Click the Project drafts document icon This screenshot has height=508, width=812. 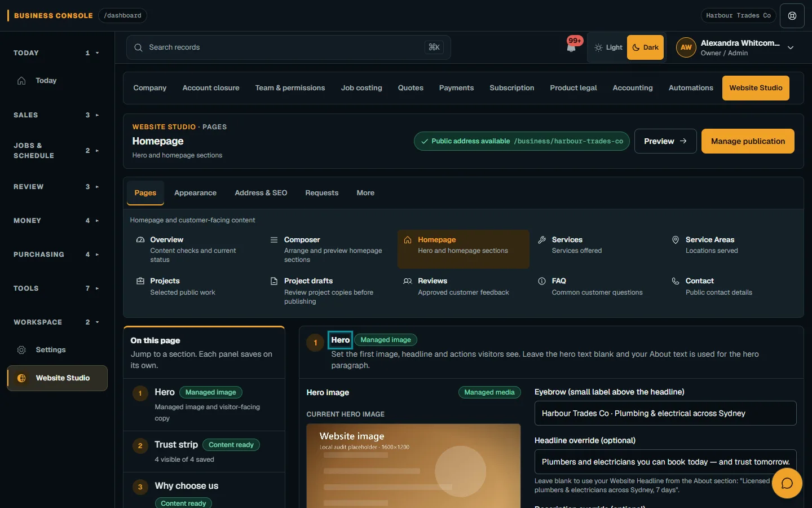coord(274,281)
